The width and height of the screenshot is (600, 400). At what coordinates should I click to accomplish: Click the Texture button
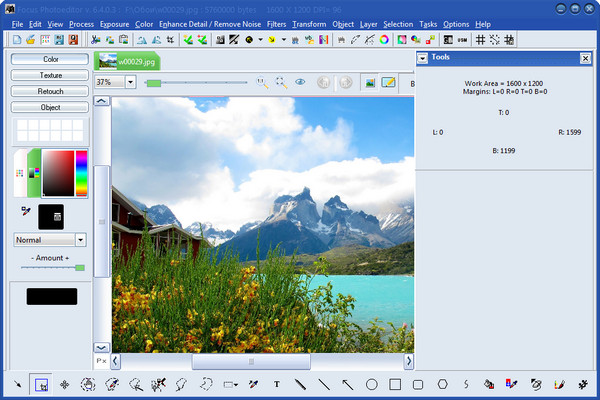tap(50, 75)
